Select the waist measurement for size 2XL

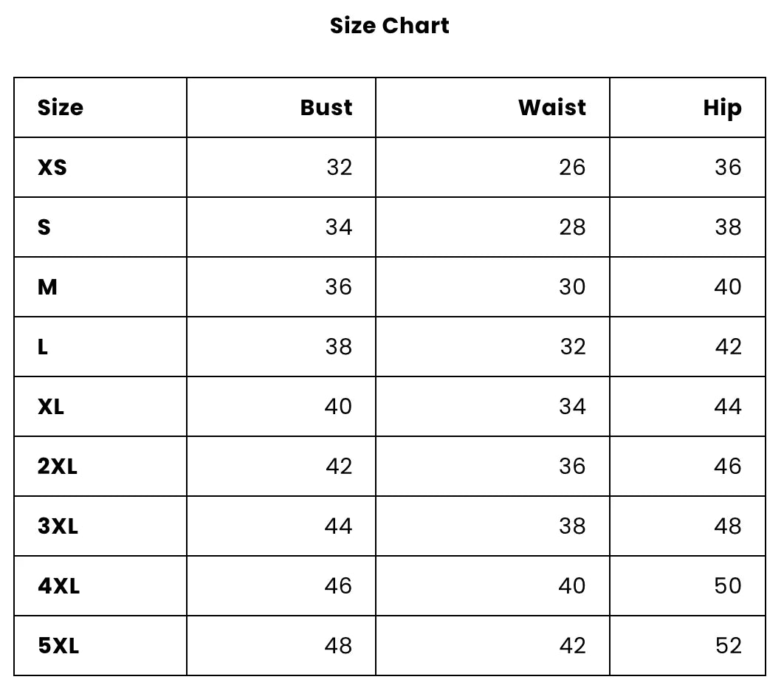click(572, 467)
